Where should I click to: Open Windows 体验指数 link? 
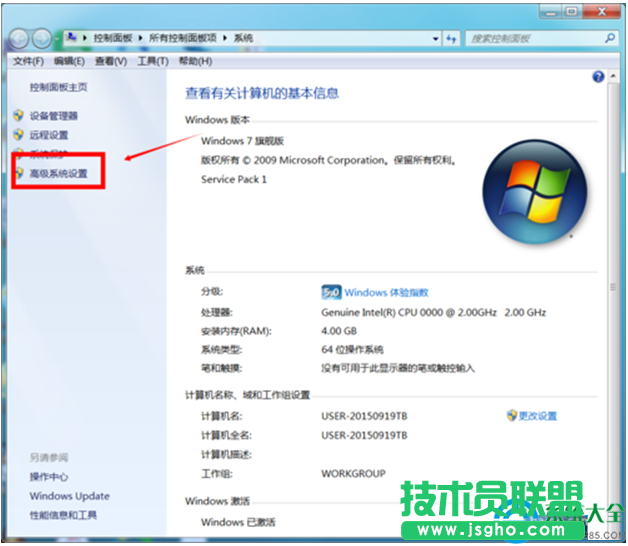tap(386, 292)
